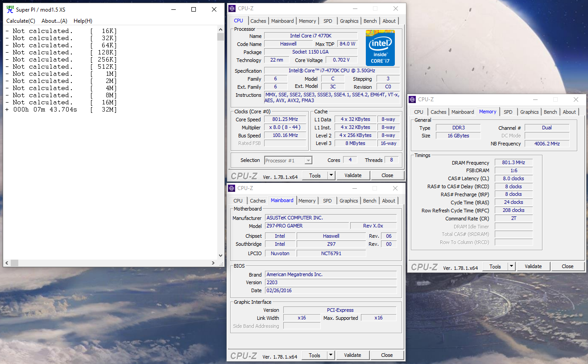Open Mainboard tab in right Memory CPU-Z window

(x=463, y=112)
